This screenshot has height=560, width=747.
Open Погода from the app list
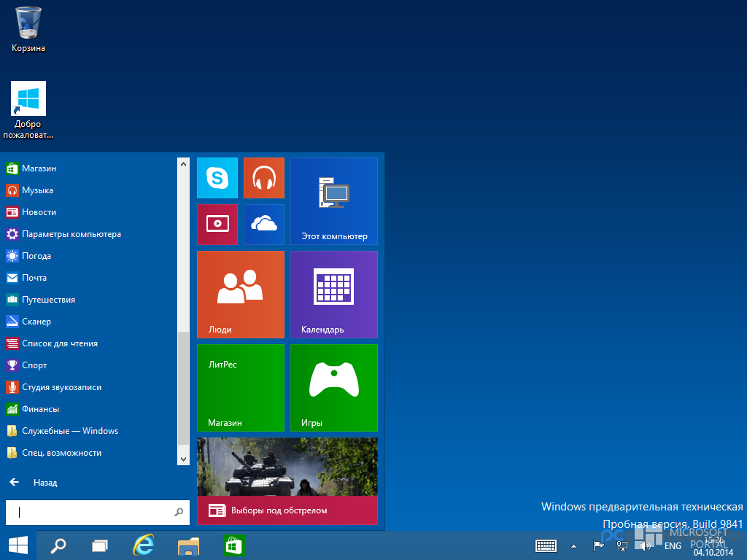(x=90, y=256)
